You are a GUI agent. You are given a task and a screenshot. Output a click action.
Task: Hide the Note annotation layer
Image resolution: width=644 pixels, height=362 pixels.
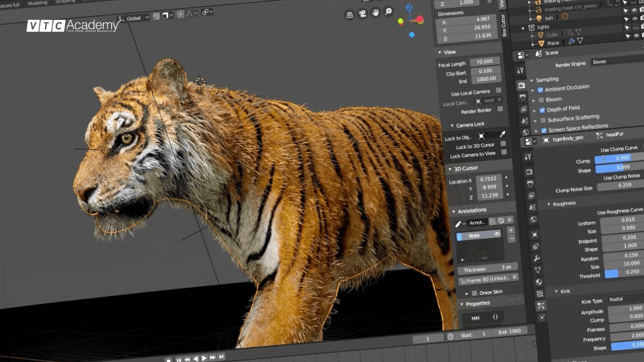[498, 234]
